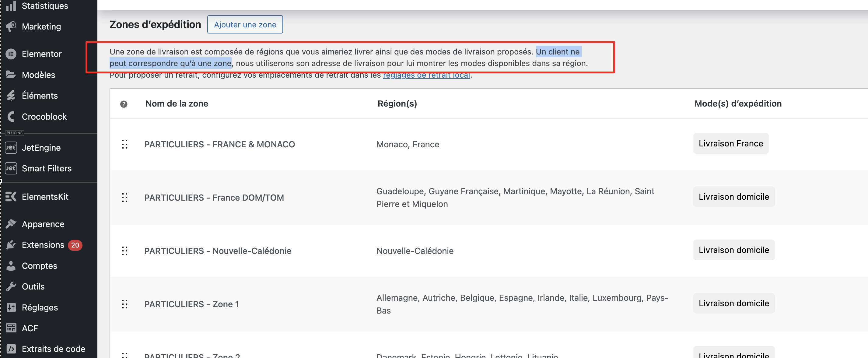Open the Réglages menu

coord(40,307)
